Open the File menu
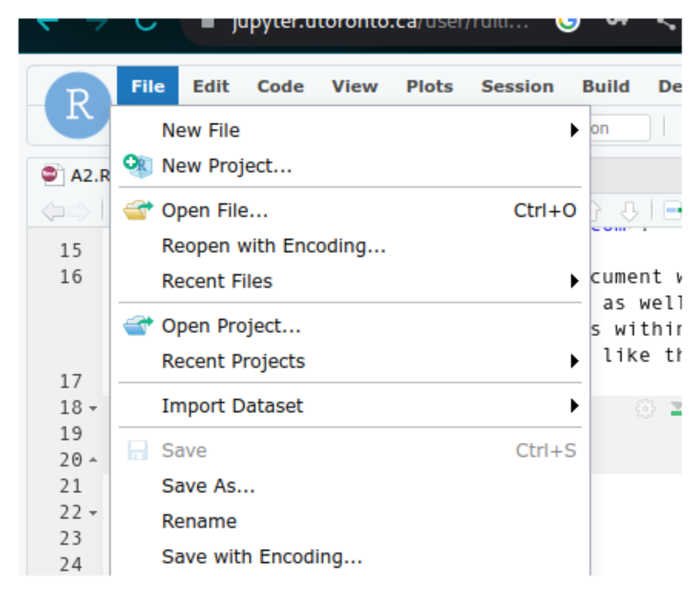This screenshot has width=700, height=594. pyautogui.click(x=148, y=86)
